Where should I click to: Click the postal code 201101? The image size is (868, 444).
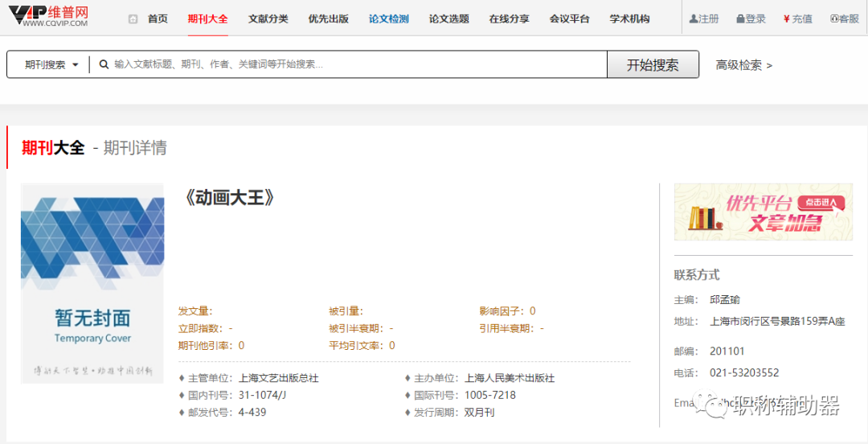pos(727,351)
